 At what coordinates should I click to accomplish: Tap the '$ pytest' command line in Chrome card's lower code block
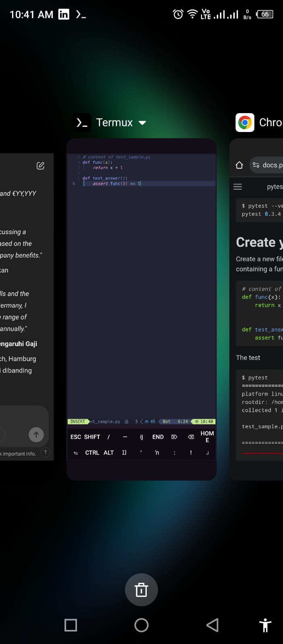click(x=254, y=378)
